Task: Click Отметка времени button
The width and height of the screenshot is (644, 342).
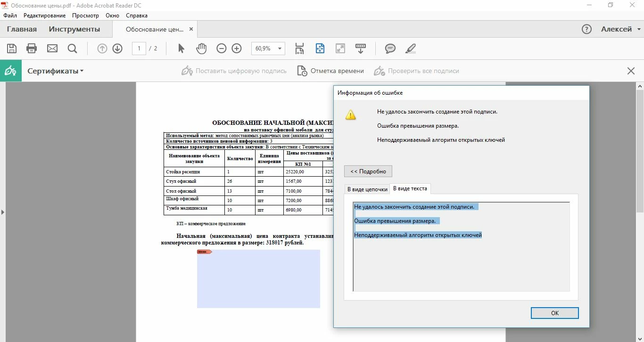Action: coord(331,71)
